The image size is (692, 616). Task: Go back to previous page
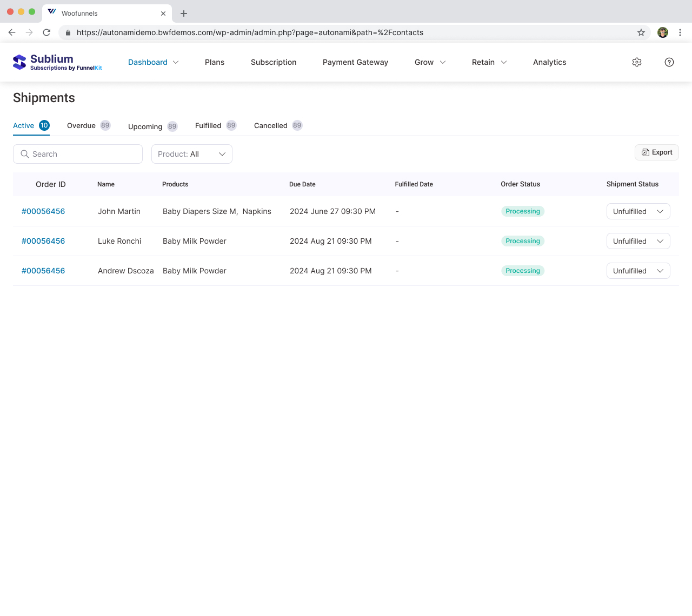[12, 32]
